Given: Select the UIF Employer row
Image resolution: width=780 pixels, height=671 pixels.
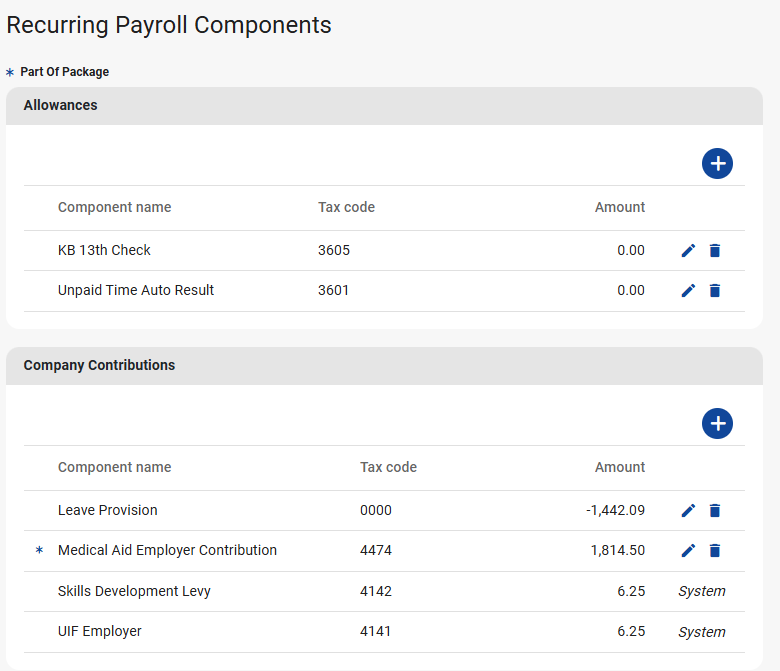Looking at the screenshot, I should [100, 631].
